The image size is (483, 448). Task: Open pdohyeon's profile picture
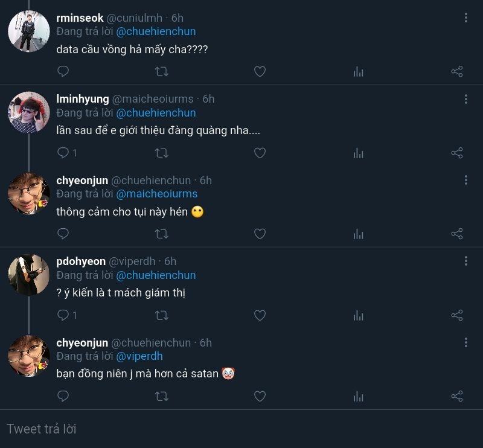[29, 274]
